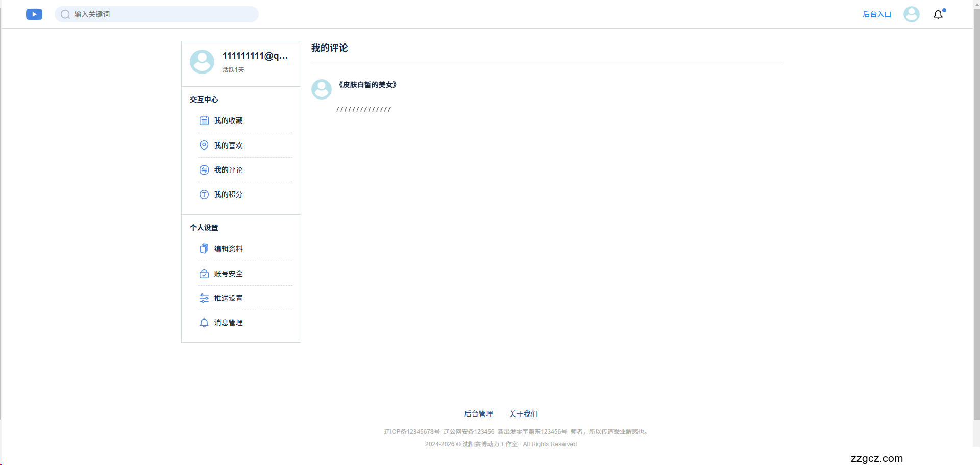
Task: Click the commenter's round avatar picture
Action: click(x=322, y=89)
